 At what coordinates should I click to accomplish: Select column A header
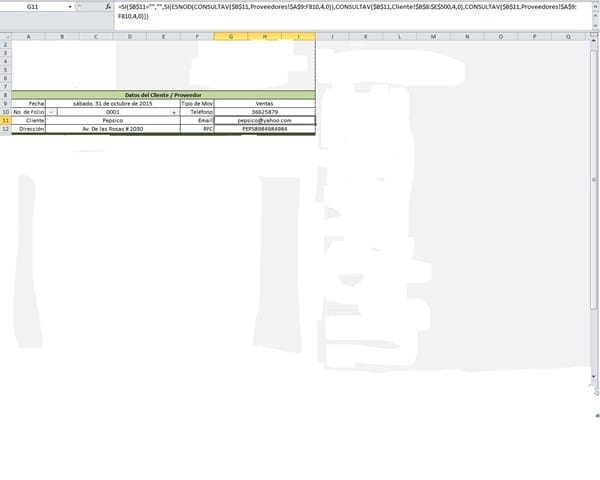pyautogui.click(x=28, y=37)
